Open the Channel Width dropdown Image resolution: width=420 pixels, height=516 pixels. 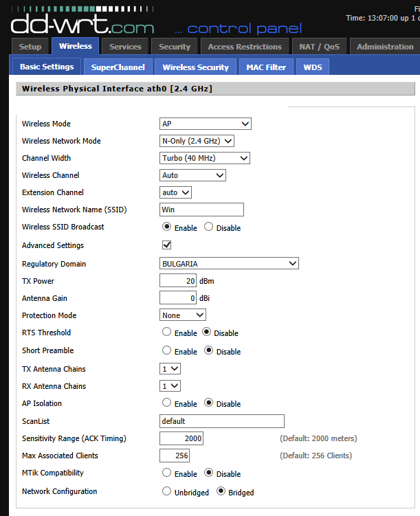tap(205, 159)
